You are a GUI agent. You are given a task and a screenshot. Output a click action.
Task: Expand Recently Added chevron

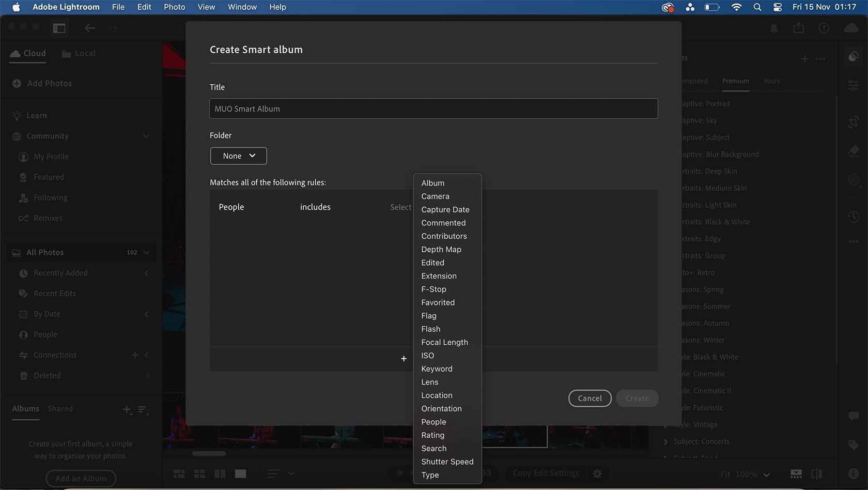click(x=146, y=273)
